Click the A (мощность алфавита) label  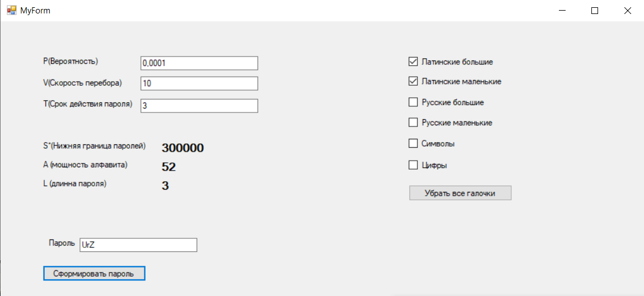point(86,165)
